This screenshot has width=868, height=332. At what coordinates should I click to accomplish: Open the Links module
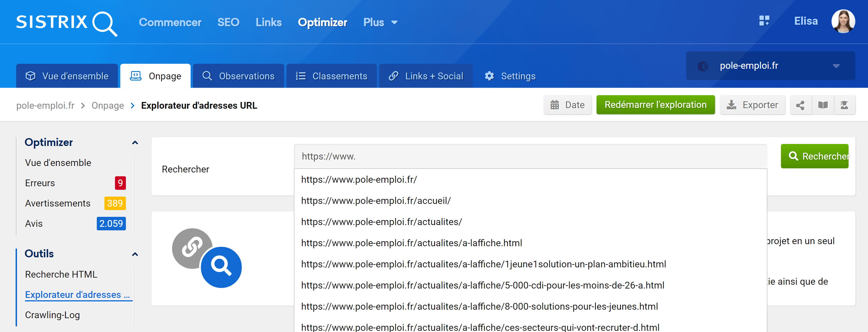click(x=268, y=22)
